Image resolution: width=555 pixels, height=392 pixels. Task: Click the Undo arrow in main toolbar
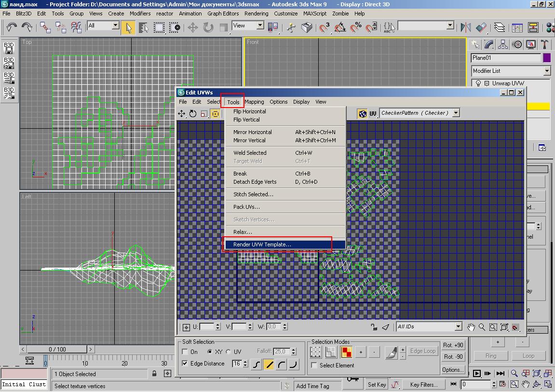(x=12, y=27)
